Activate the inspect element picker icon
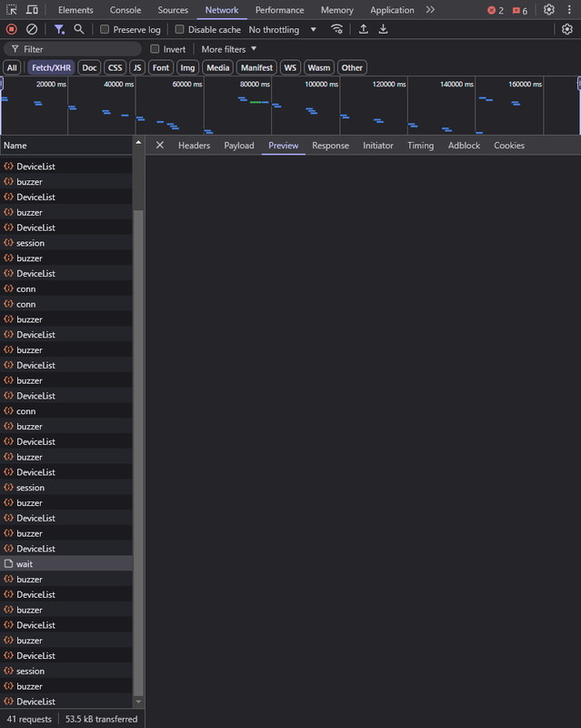 12,10
